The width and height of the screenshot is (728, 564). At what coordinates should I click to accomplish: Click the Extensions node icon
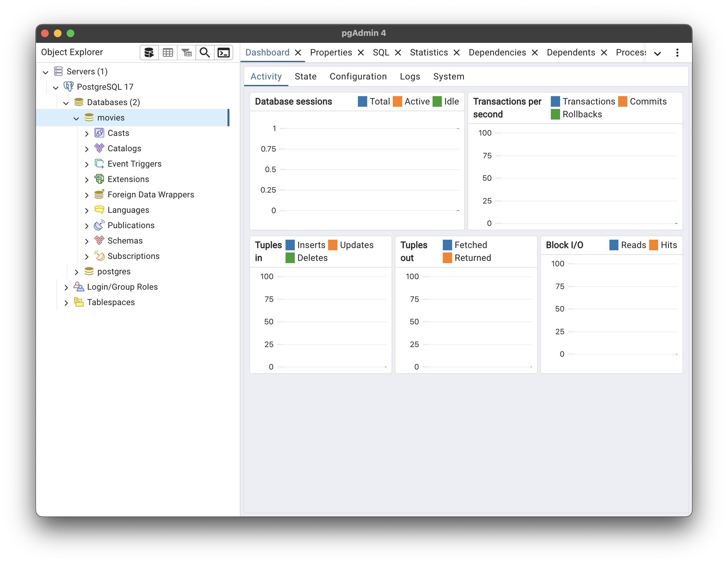click(x=99, y=179)
